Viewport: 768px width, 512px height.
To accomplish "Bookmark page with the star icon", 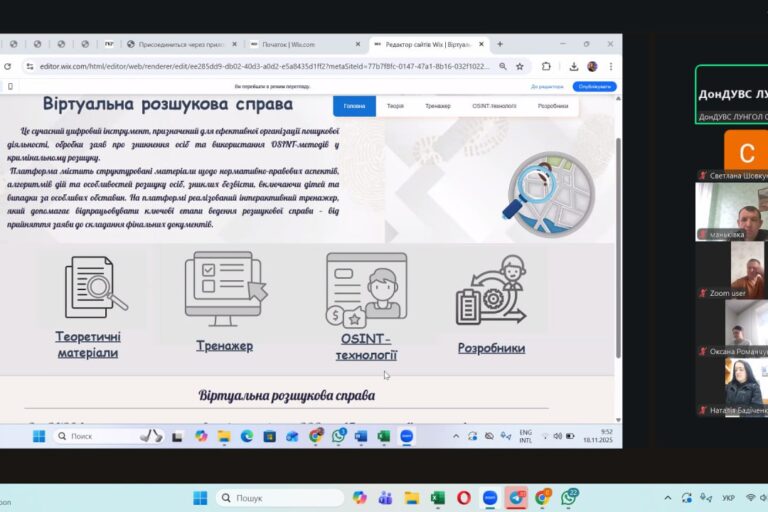I will coord(520,66).
